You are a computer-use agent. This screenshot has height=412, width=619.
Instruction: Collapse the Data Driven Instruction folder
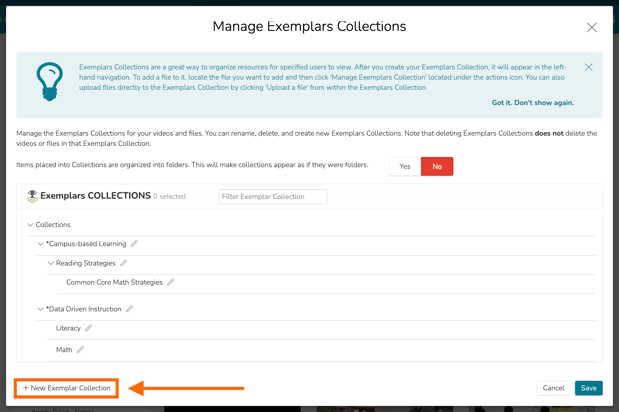[40, 309]
